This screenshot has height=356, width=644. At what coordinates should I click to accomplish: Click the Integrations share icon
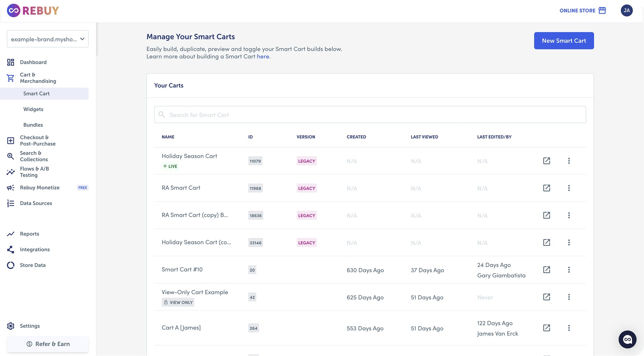(10, 249)
